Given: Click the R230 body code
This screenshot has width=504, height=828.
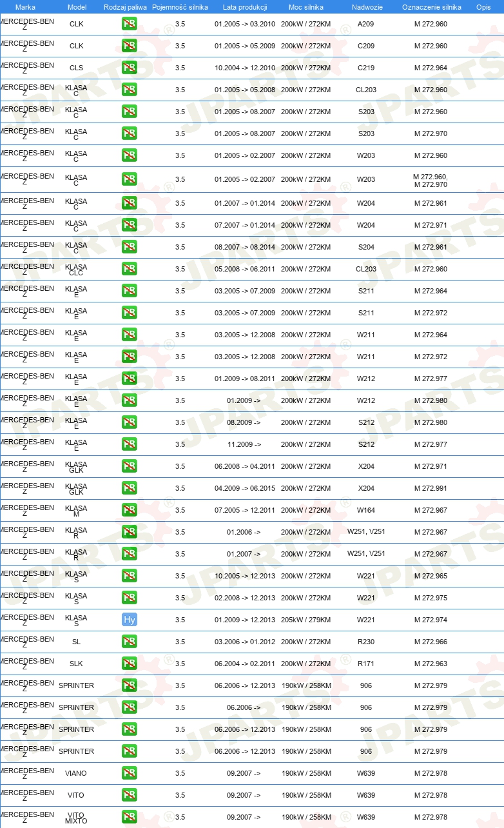Looking at the screenshot, I should tap(366, 642).
